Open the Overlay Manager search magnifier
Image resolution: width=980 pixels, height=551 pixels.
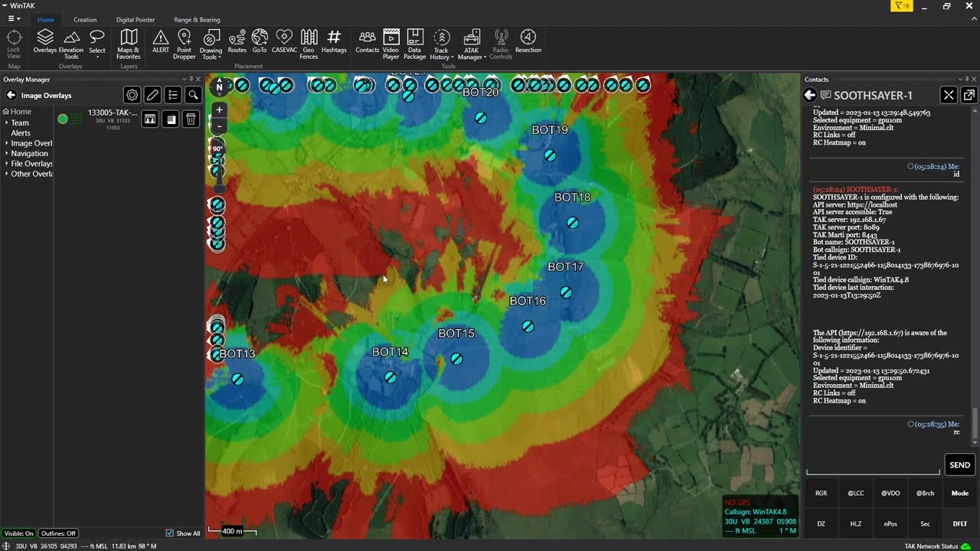point(193,95)
